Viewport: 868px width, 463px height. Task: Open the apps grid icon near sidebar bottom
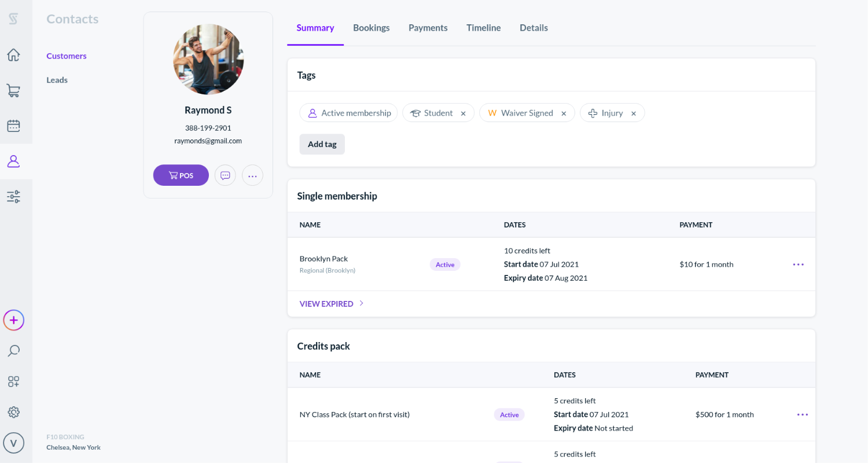[13, 381]
